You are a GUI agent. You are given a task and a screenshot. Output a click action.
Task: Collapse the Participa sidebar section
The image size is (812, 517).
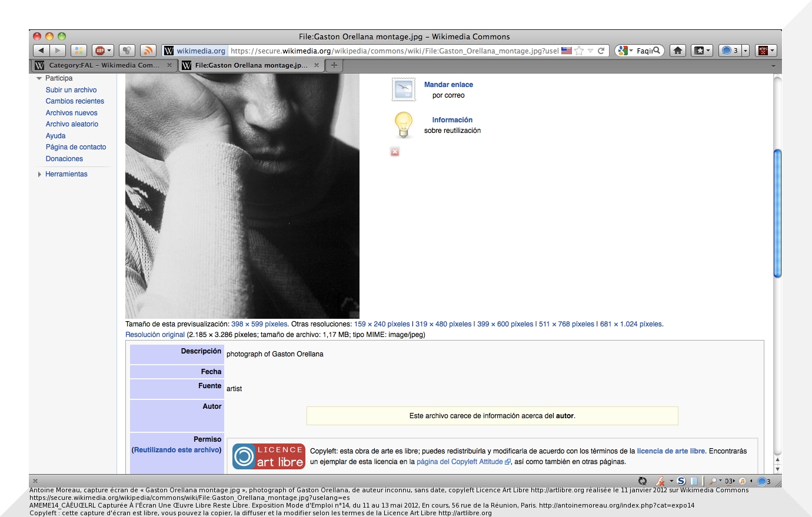coord(39,78)
